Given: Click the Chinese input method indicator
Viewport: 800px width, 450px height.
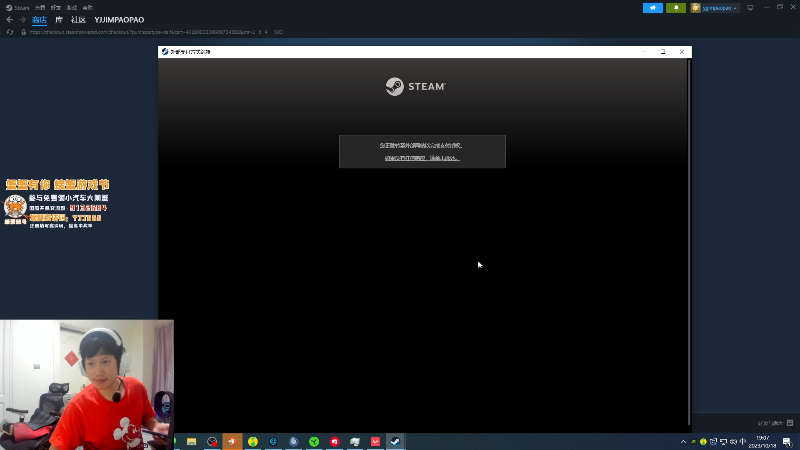Looking at the screenshot, I should [x=743, y=442].
